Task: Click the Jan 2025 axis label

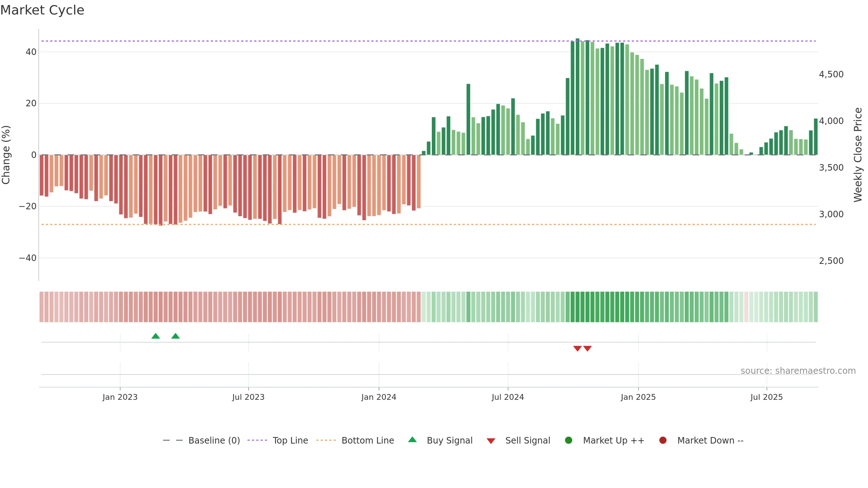Action: tap(638, 397)
